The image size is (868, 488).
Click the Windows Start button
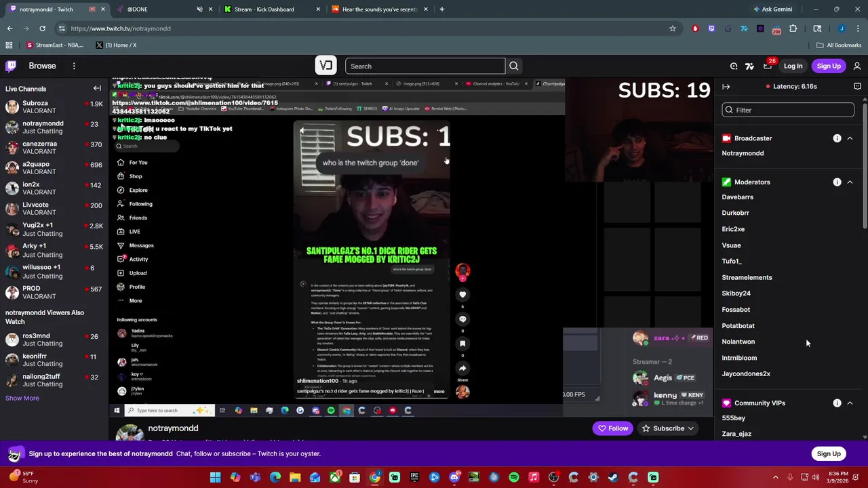coord(215,477)
